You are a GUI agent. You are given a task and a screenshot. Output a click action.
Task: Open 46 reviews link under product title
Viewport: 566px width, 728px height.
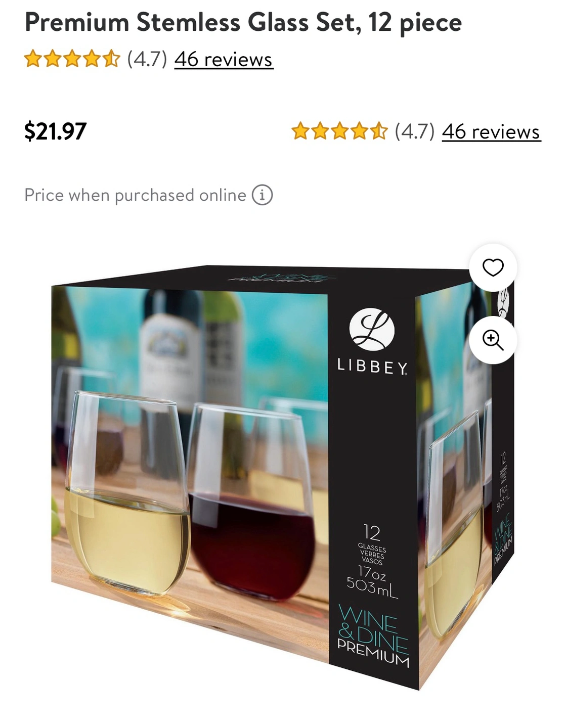[x=224, y=60]
